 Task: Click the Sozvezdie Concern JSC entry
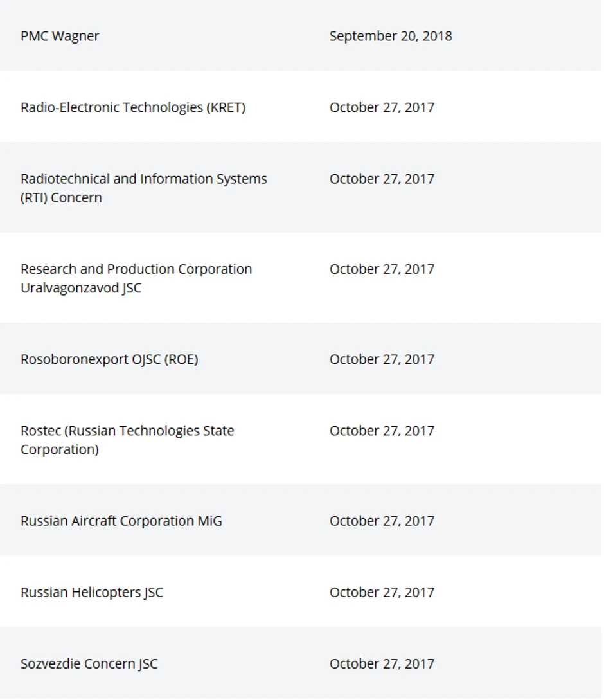[x=89, y=663]
